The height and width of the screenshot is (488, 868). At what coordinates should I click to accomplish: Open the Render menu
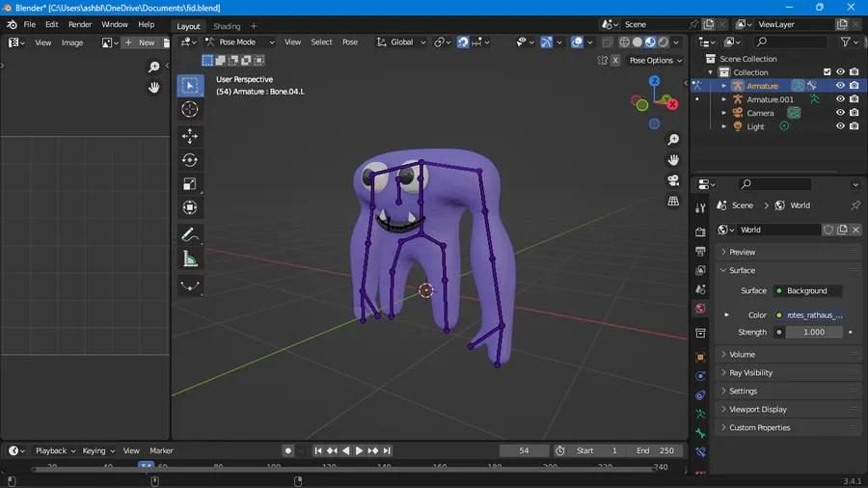(x=80, y=24)
